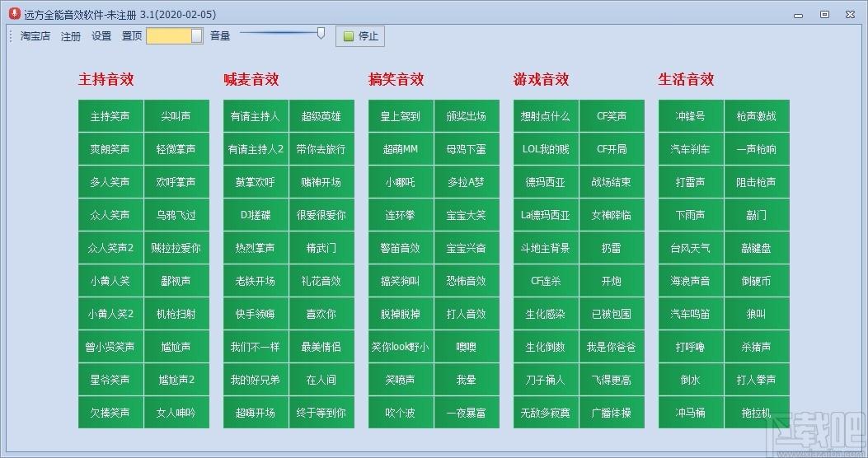Play the 多拉A梦 sound effect
Image resolution: width=868 pixels, height=458 pixels.
[467, 182]
